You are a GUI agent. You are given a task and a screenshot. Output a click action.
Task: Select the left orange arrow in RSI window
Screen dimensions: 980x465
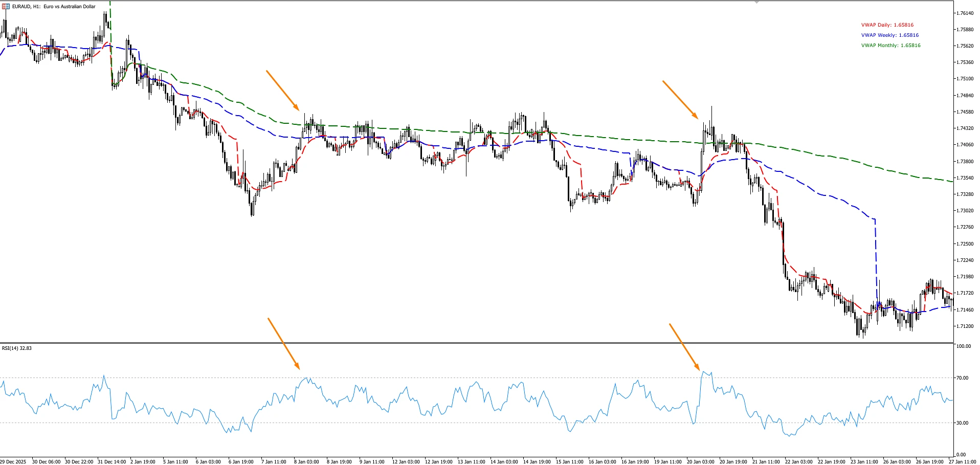coord(283,343)
